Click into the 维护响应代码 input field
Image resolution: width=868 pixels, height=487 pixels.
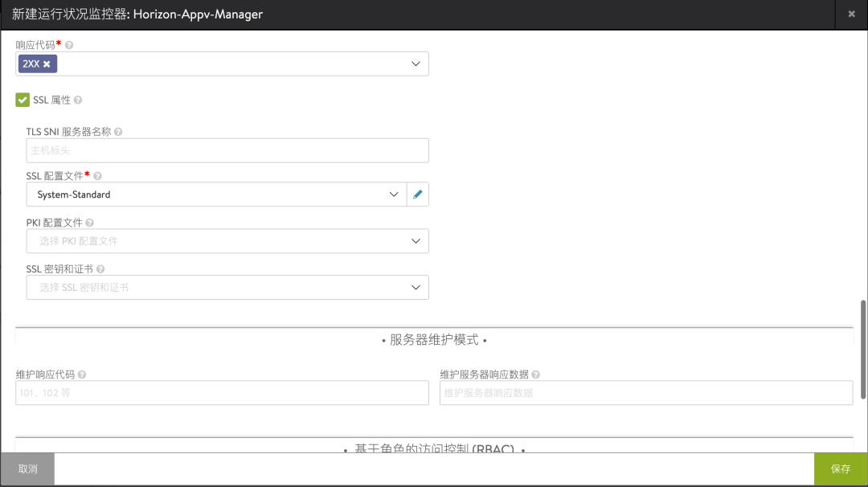[x=222, y=393]
